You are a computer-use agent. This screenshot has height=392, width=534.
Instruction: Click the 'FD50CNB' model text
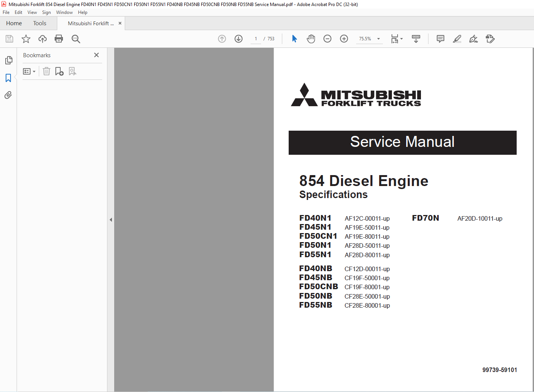[318, 287]
